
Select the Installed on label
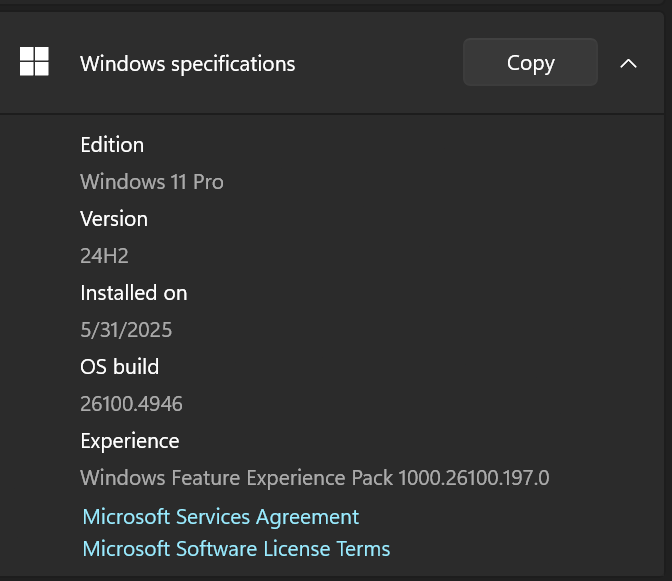pyautogui.click(x=134, y=293)
